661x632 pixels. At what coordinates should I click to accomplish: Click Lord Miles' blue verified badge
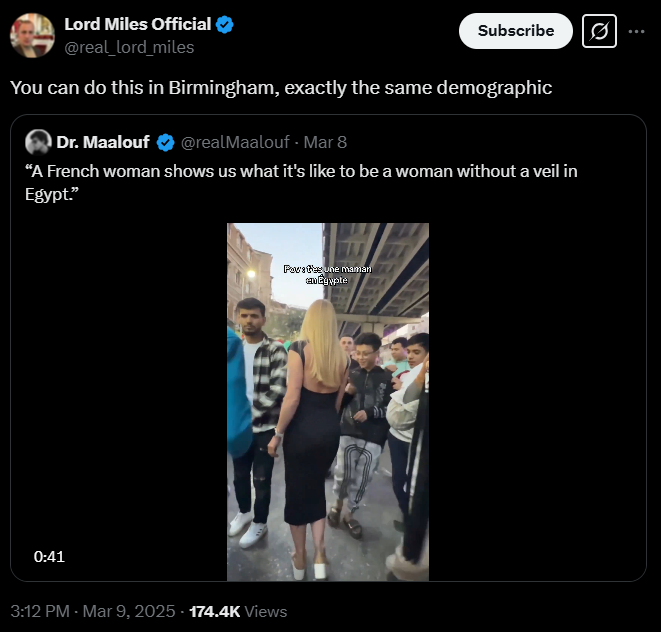pyautogui.click(x=225, y=25)
